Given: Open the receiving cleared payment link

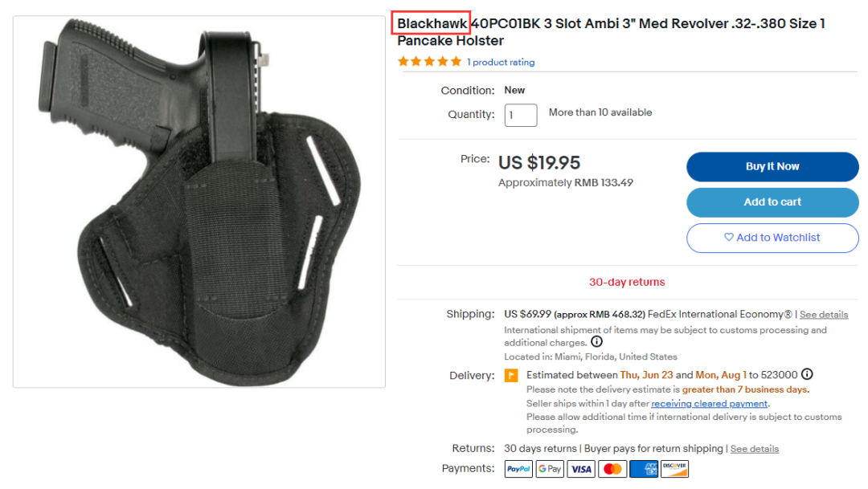Looking at the screenshot, I should tap(709, 404).
